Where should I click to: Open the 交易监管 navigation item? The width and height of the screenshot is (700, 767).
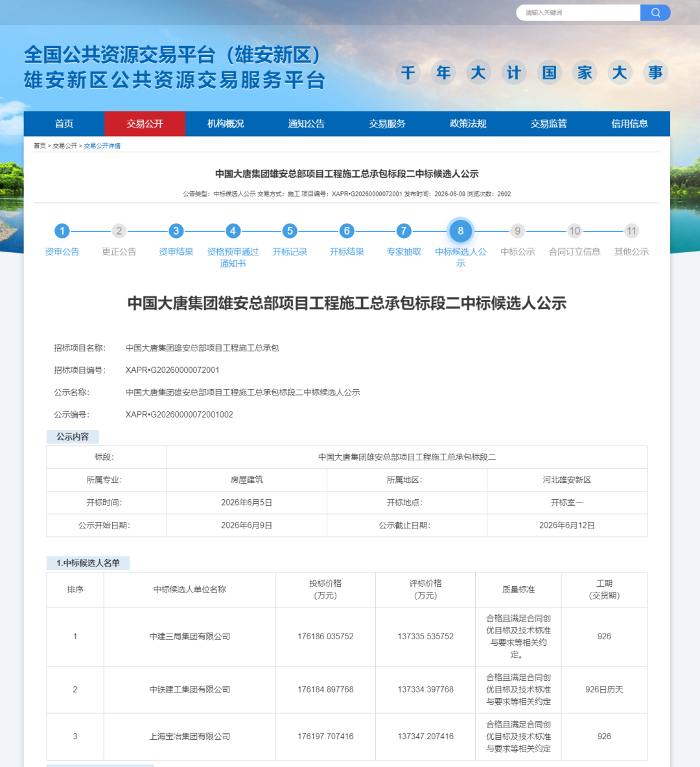549,124
